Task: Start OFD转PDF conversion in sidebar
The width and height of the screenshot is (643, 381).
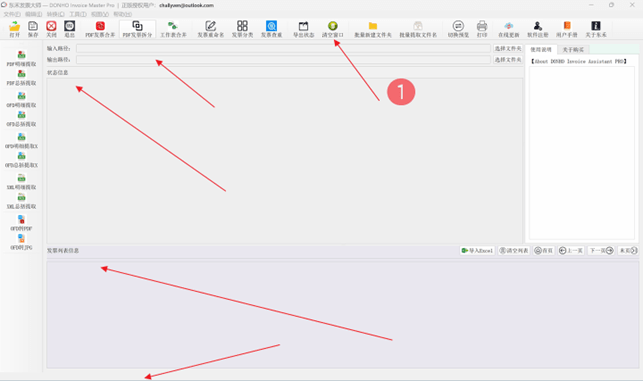Action: tap(21, 223)
